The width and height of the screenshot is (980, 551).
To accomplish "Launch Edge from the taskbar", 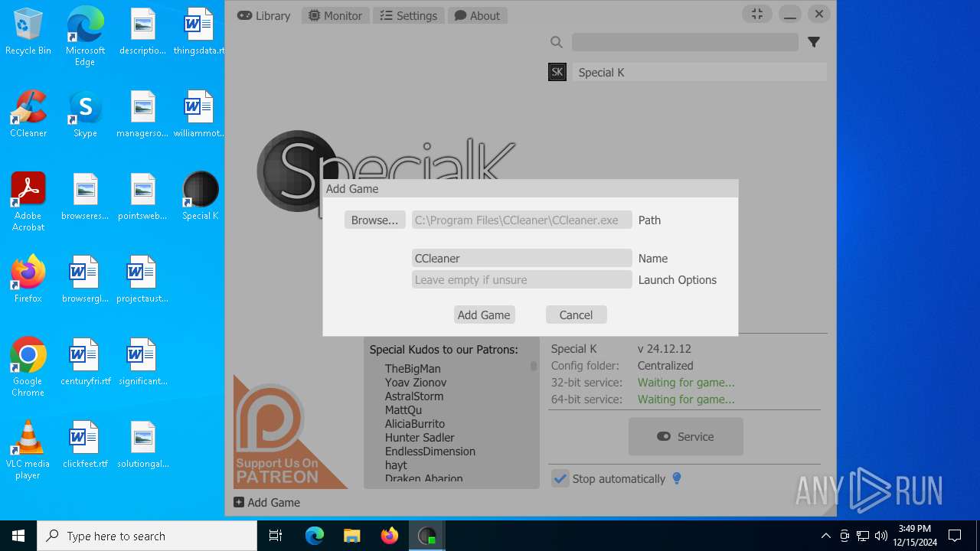I will pos(315,536).
